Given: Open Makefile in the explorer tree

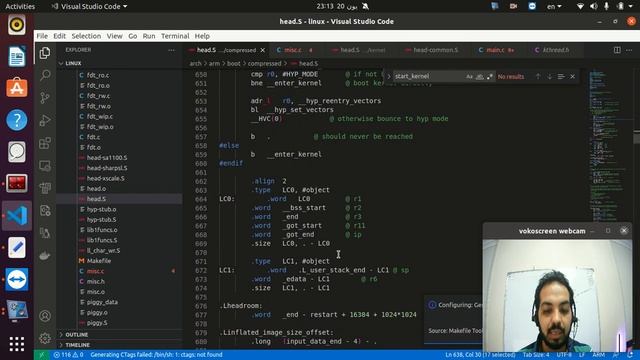Looking at the screenshot, I should [99, 261].
